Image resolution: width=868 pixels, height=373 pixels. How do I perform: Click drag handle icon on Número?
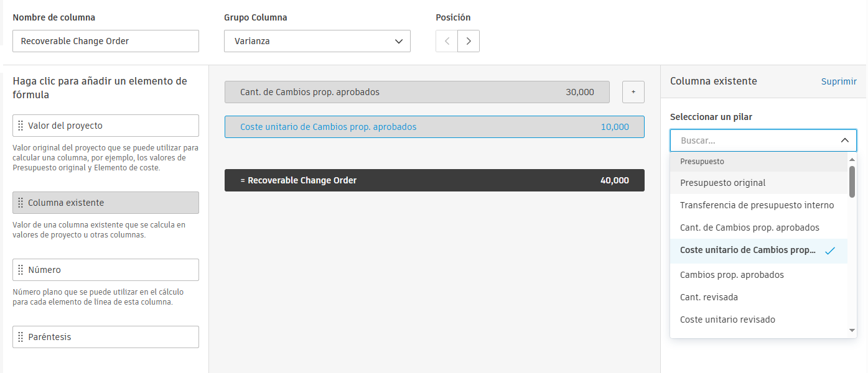(21, 270)
